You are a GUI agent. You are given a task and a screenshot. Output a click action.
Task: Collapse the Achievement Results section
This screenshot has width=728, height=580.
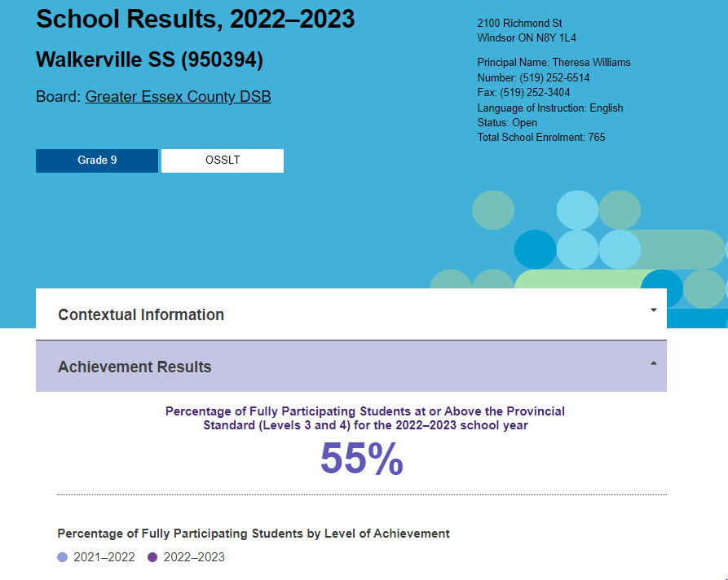click(351, 366)
